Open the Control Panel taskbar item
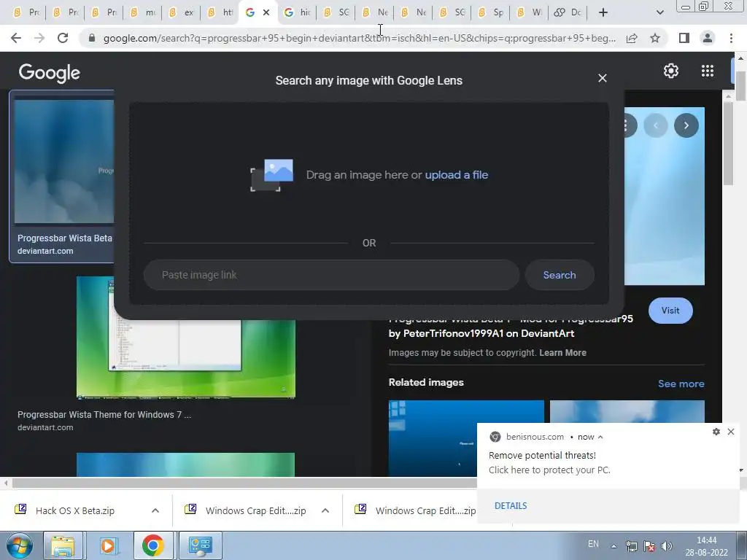Screen dimensions: 747x560 coord(200,545)
